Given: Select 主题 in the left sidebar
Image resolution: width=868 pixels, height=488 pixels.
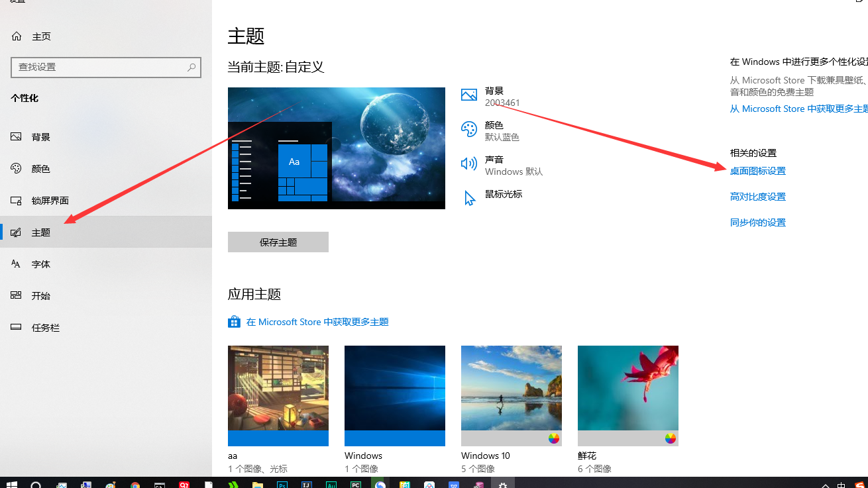Looking at the screenshot, I should pyautogui.click(x=106, y=232).
